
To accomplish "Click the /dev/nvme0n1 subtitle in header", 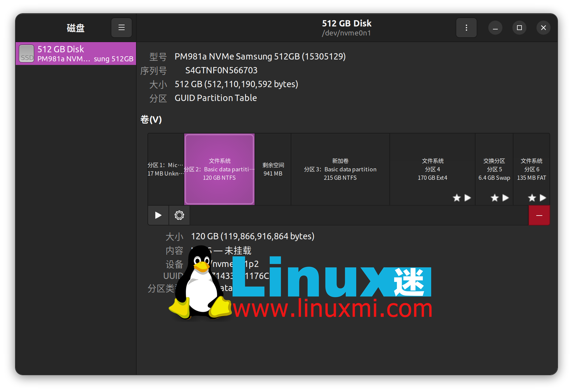I will pyautogui.click(x=346, y=33).
